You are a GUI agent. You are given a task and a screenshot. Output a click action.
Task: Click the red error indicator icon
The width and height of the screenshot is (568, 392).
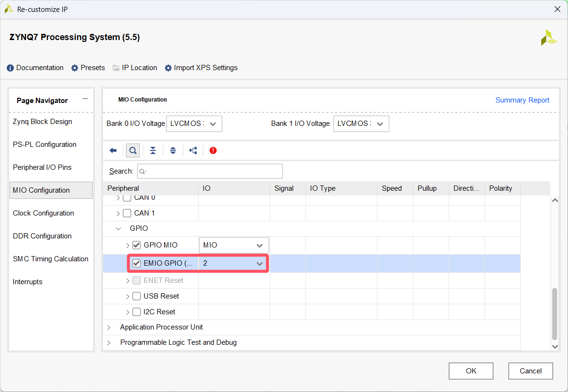tap(213, 151)
